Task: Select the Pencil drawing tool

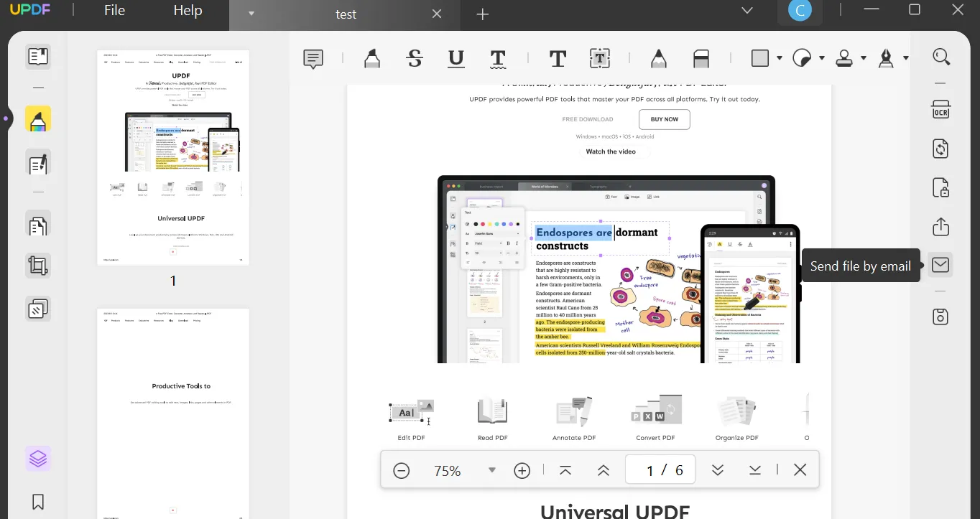Action: point(658,58)
